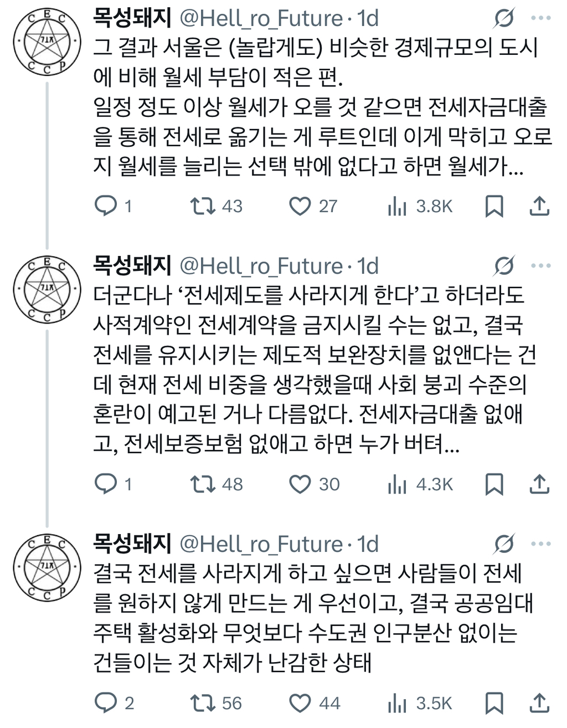Bookmark the first tweet showing 3.8K views

494,206
